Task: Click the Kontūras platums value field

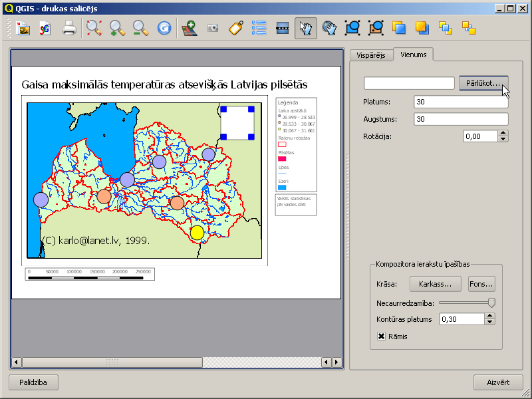Action: [x=462, y=319]
